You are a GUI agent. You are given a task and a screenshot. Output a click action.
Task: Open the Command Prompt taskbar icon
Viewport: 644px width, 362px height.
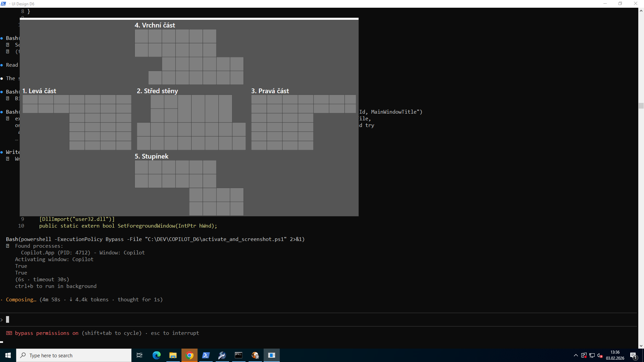tap(238, 355)
